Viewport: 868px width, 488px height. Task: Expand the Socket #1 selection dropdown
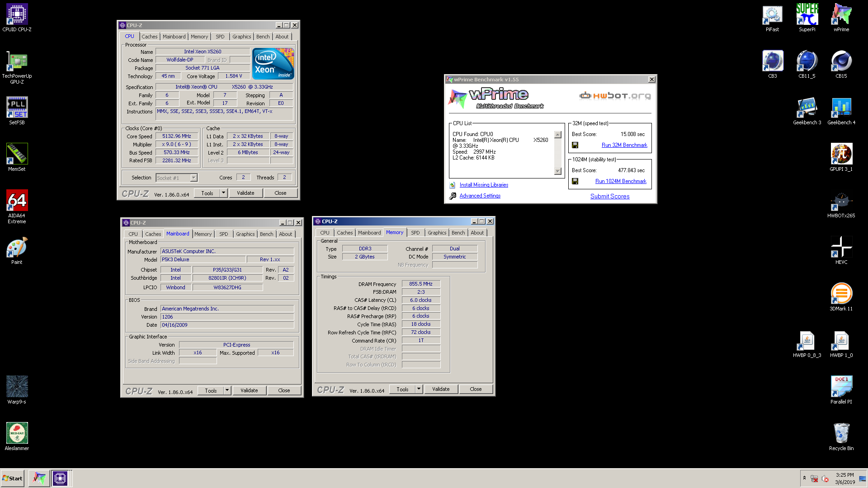[193, 178]
